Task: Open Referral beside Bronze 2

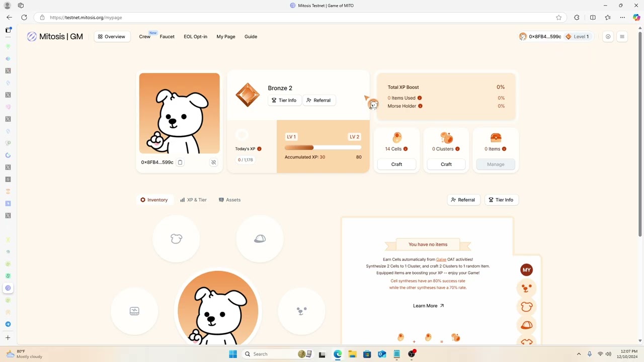Action: click(319, 100)
